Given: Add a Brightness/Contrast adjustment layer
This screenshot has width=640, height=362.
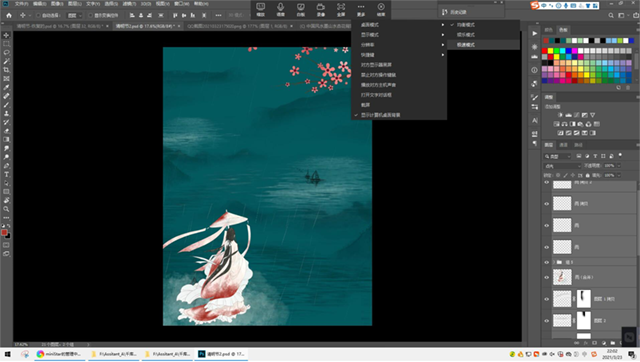Looking at the screenshot, I should tap(560, 115).
